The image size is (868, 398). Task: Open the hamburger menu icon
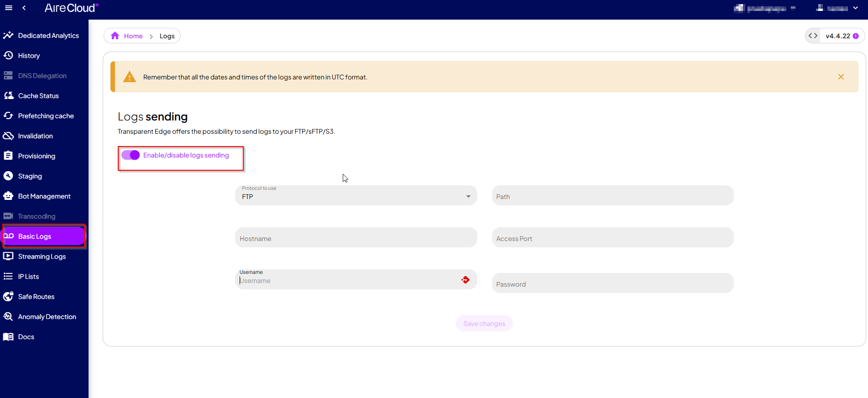coord(9,8)
